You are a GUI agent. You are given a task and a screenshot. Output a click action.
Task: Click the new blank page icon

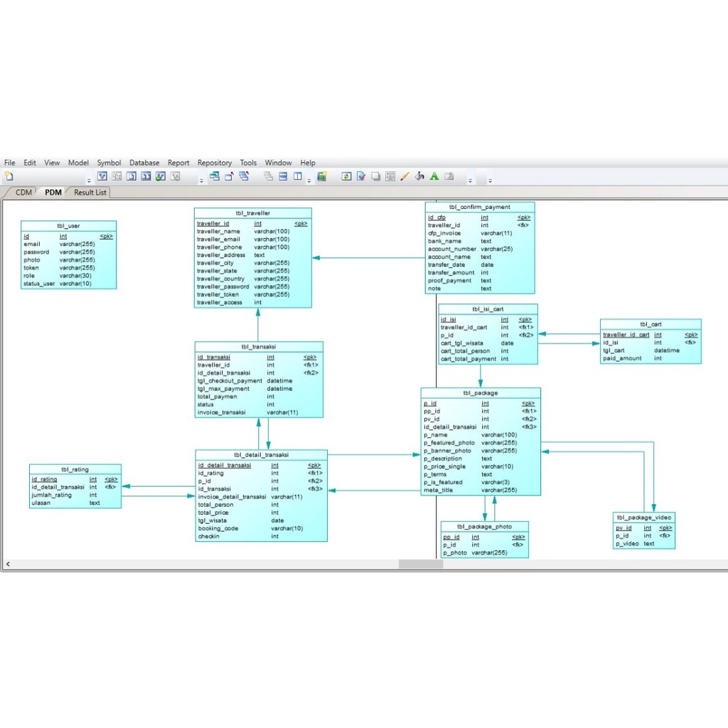pyautogui.click(x=10, y=176)
